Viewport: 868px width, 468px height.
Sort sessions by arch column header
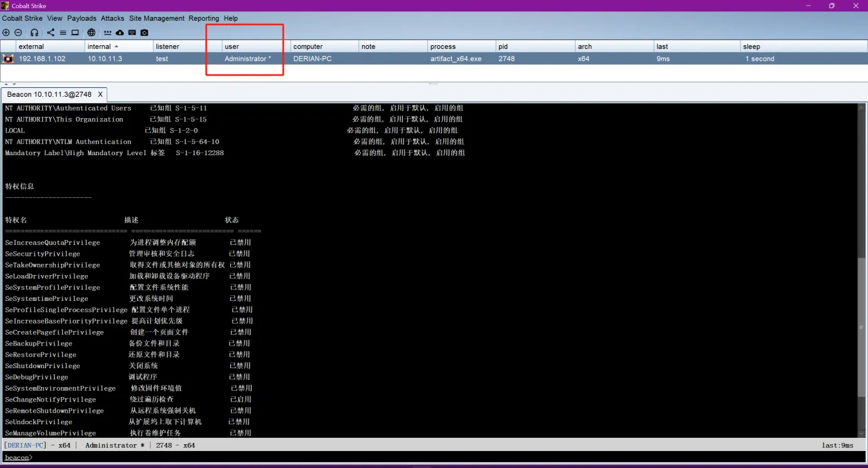[x=614, y=46]
